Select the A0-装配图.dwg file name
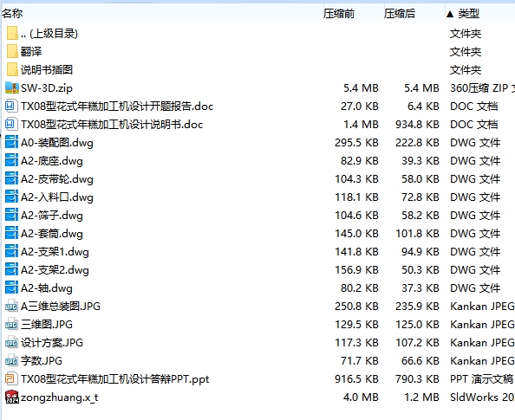Image resolution: width=515 pixels, height=420 pixels. [x=57, y=143]
